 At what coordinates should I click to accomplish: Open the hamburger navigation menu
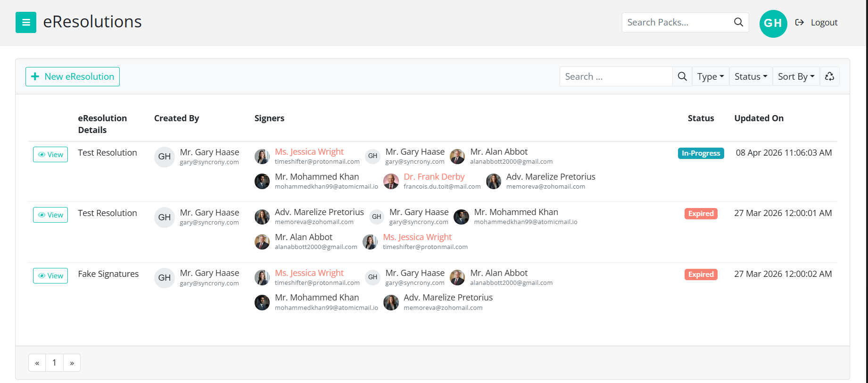[26, 22]
